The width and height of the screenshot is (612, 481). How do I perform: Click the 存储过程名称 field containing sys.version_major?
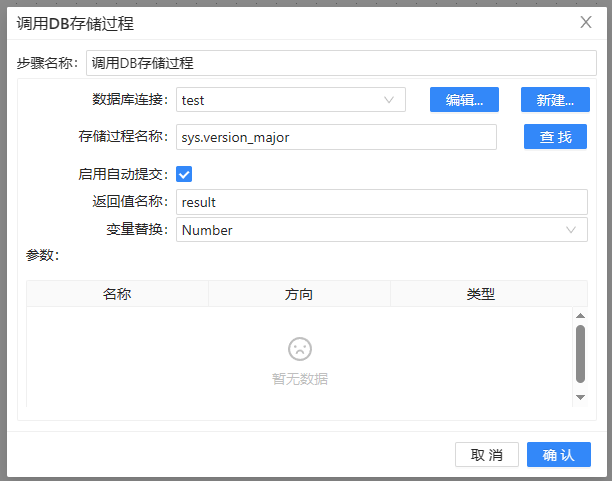[336, 137]
